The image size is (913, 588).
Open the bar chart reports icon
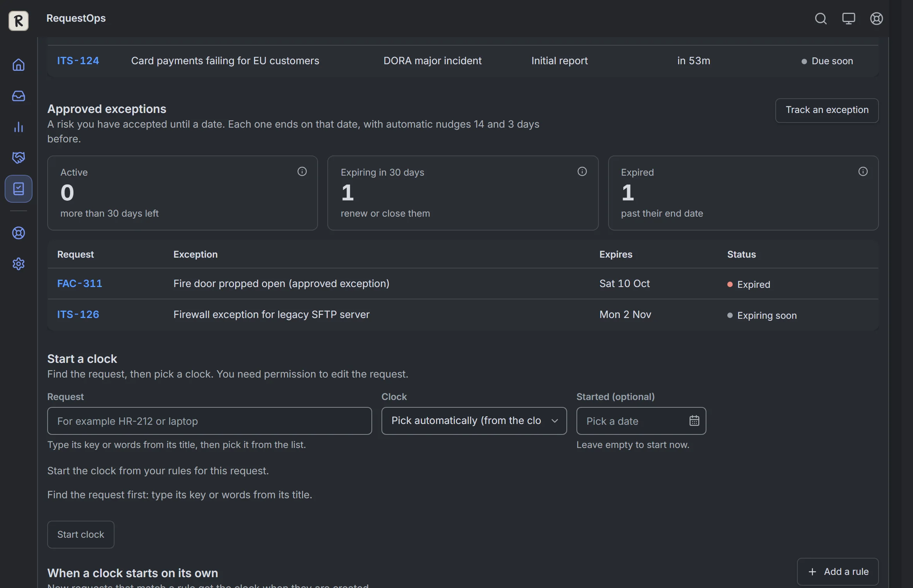click(19, 127)
